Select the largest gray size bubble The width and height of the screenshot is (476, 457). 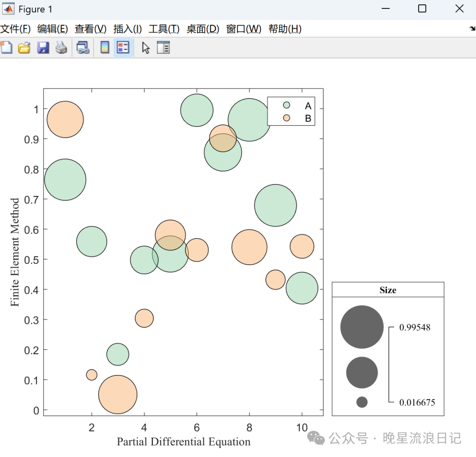(362, 327)
